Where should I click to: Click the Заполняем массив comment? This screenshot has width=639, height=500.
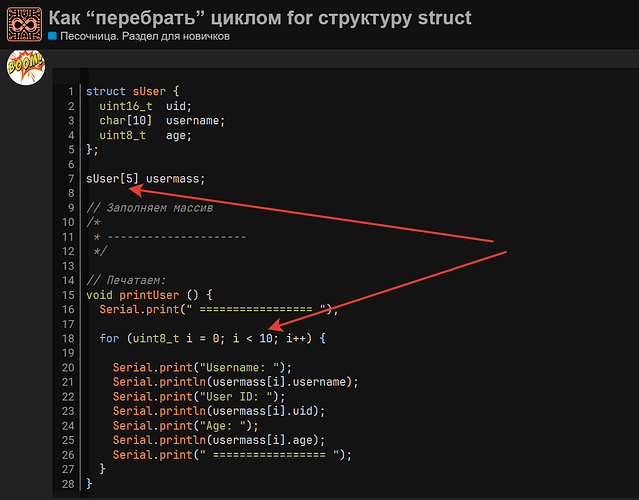[150, 208]
